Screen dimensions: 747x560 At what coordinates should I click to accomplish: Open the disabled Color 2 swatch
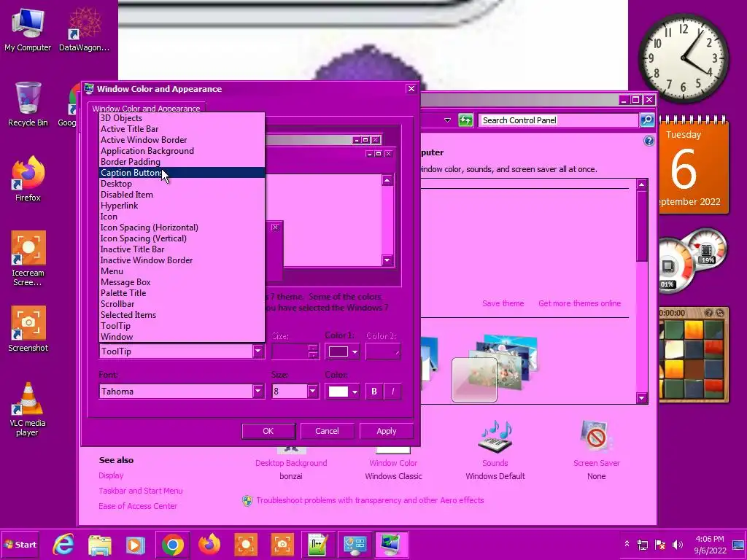[383, 352]
